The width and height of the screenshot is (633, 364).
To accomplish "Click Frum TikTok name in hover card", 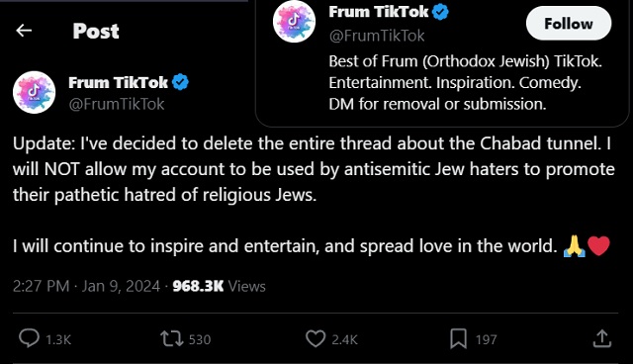I will (x=378, y=12).
